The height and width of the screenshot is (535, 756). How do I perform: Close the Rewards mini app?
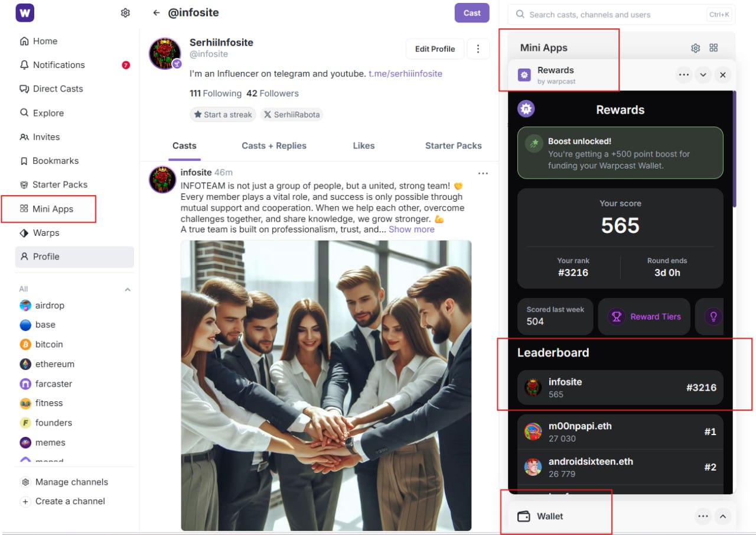click(723, 75)
